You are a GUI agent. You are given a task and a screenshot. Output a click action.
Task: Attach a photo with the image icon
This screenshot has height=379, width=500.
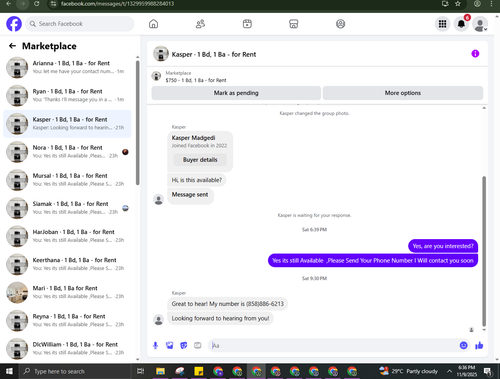pos(169,345)
